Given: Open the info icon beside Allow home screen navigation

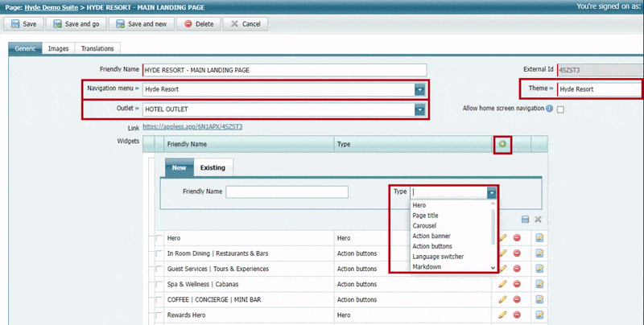Looking at the screenshot, I should [x=549, y=109].
